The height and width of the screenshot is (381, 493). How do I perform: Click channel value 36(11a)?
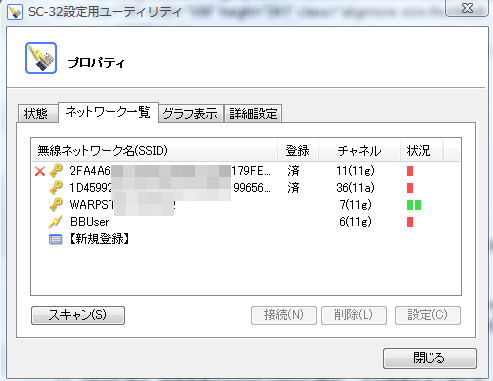click(x=355, y=188)
